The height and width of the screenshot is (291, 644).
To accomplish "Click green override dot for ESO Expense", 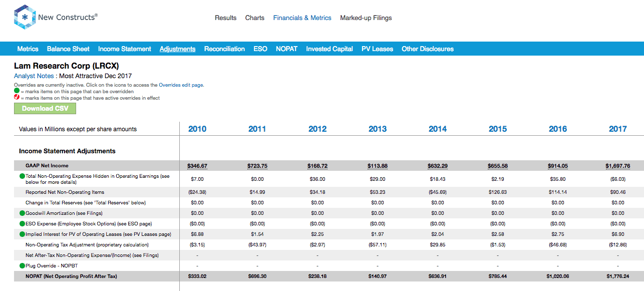I will point(22,223).
